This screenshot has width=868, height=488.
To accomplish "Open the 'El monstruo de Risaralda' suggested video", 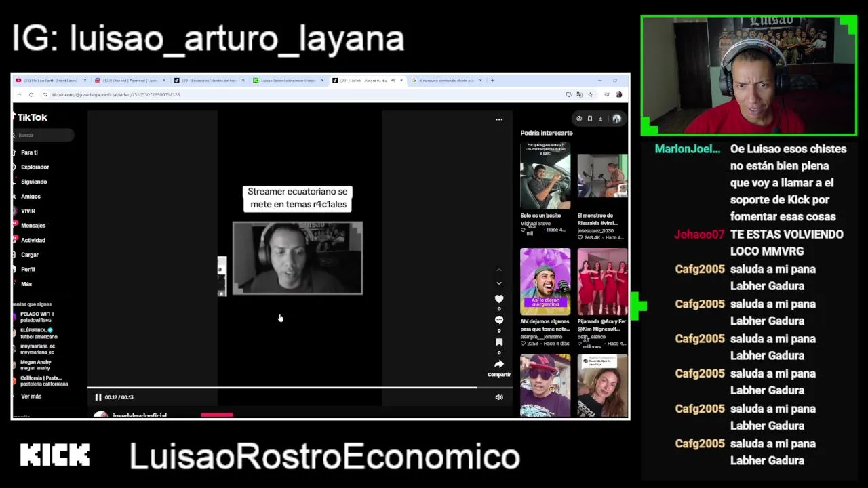I will pos(602,176).
